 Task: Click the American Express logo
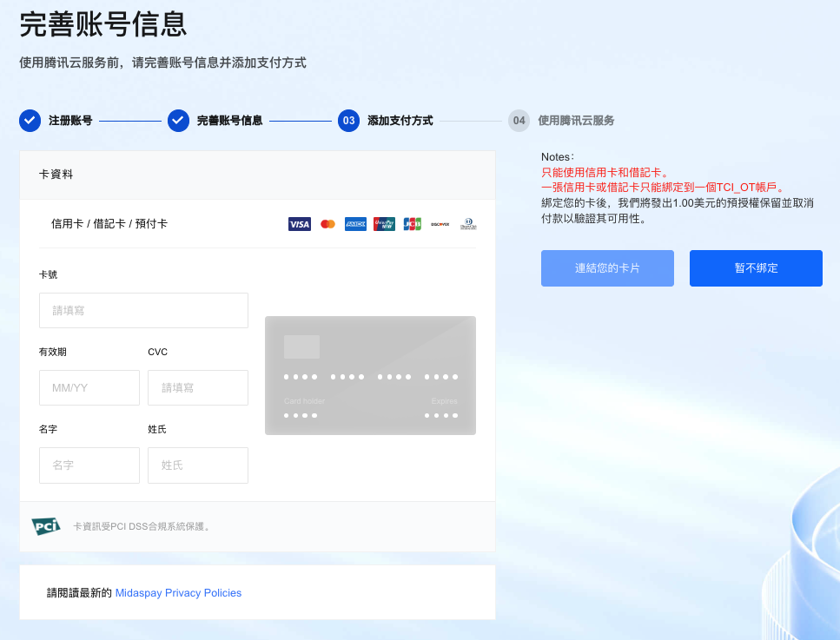coord(355,224)
